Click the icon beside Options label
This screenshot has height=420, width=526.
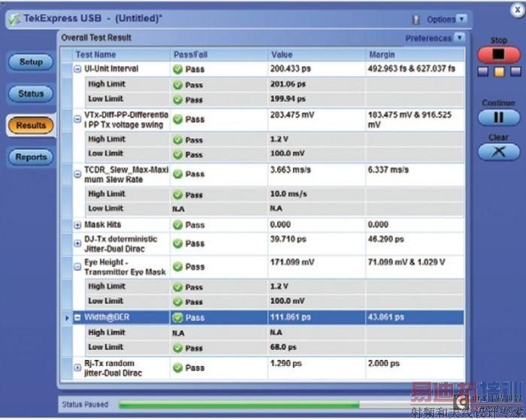416,20
